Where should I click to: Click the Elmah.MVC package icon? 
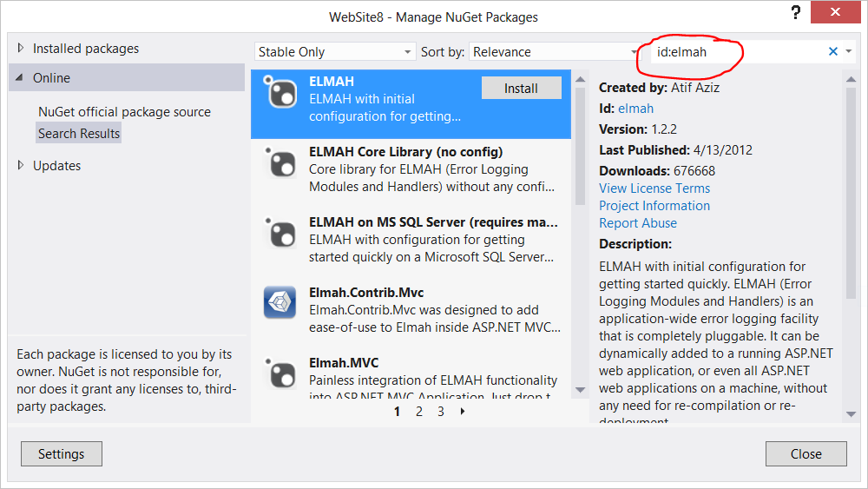point(280,373)
